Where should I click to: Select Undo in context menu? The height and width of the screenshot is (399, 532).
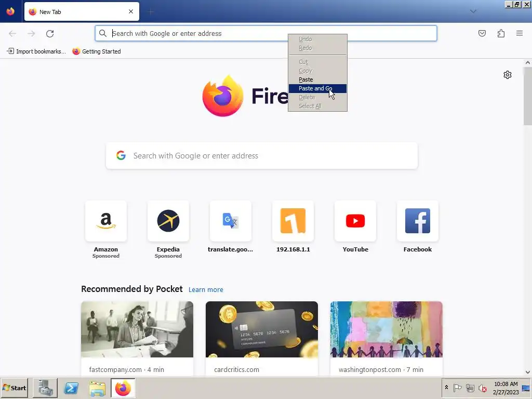click(317, 39)
